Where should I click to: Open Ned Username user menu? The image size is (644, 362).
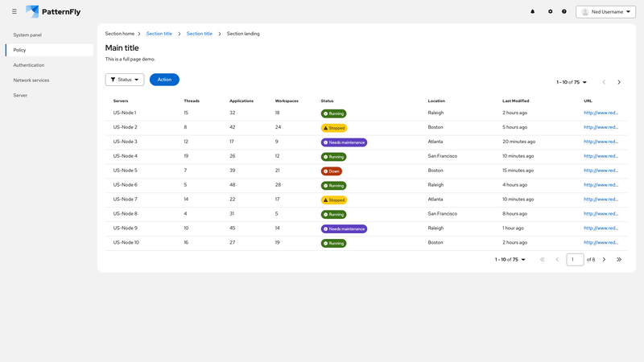pos(605,12)
